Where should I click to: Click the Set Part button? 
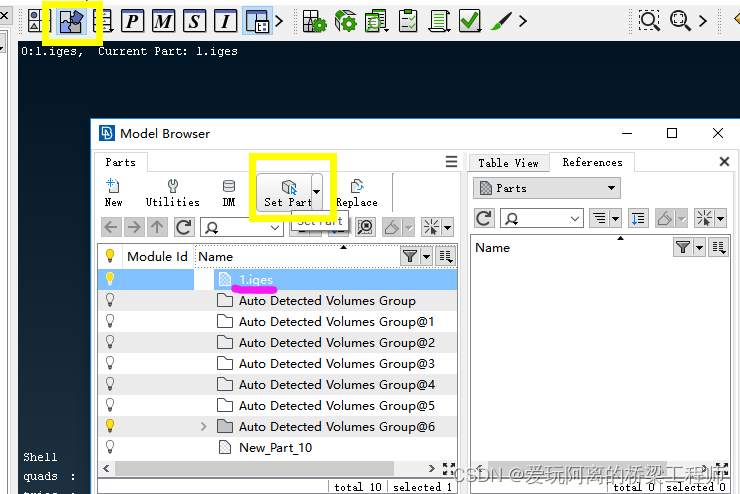click(x=287, y=192)
